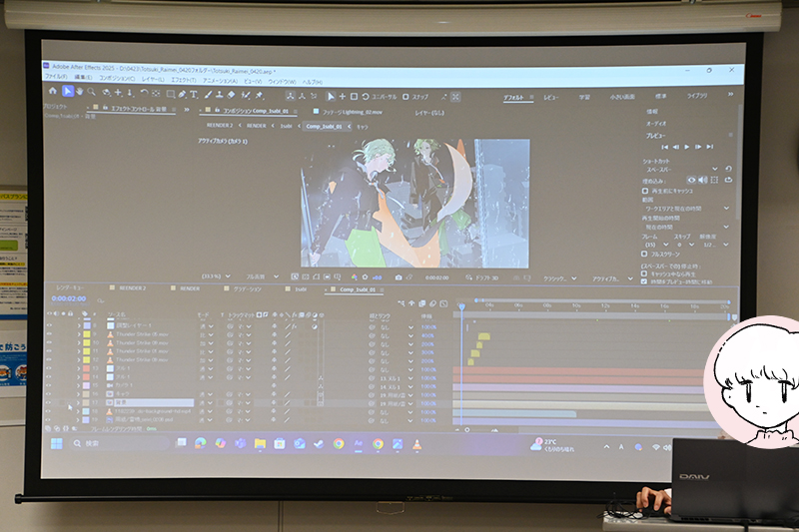Click the Windows taskbar search box
The width and height of the screenshot is (799, 532).
tap(119, 443)
